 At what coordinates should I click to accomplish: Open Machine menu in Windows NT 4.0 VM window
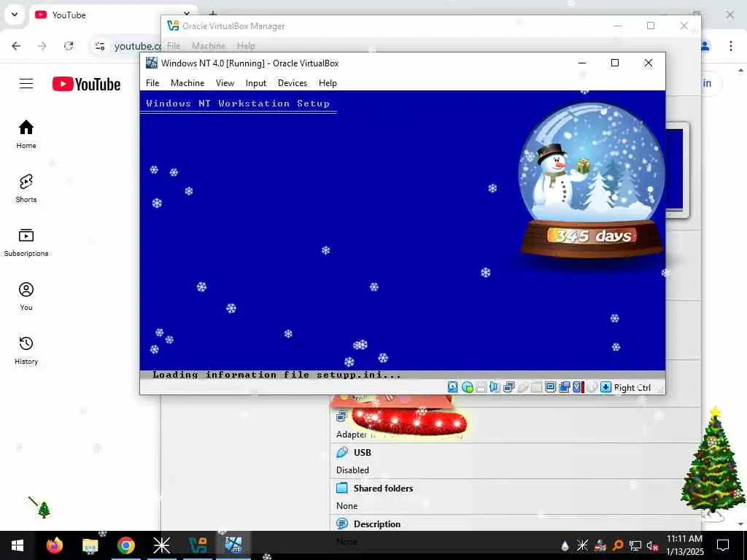pos(187,83)
